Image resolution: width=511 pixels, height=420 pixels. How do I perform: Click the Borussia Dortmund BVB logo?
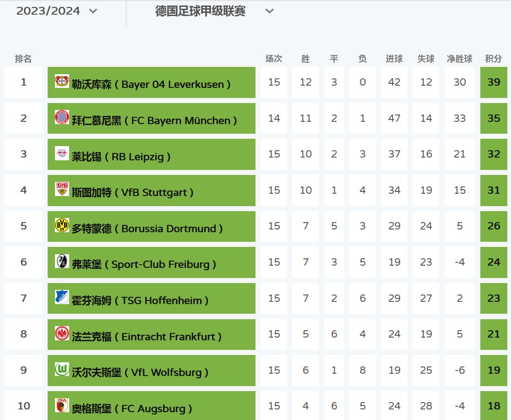click(x=62, y=225)
